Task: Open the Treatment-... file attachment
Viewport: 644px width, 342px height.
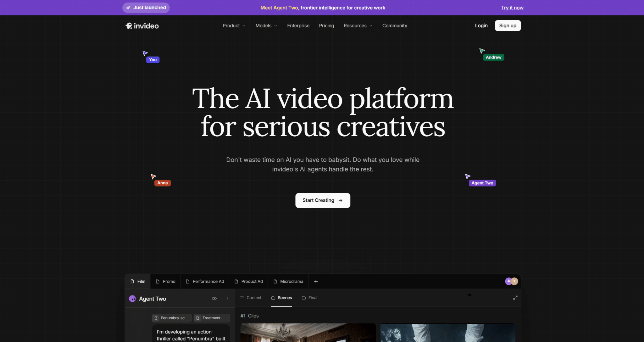Action: 212,318
